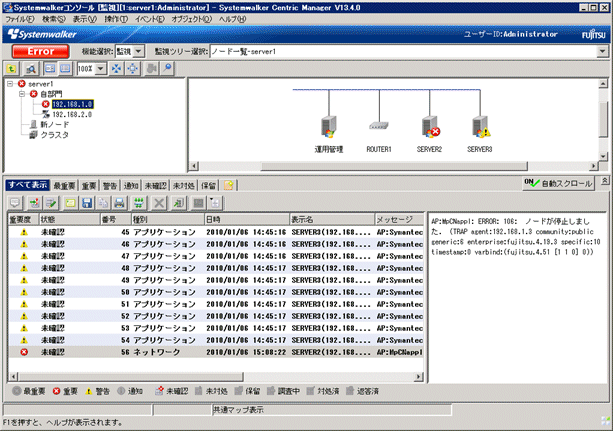Switch to the 警告 event tab

(110, 185)
